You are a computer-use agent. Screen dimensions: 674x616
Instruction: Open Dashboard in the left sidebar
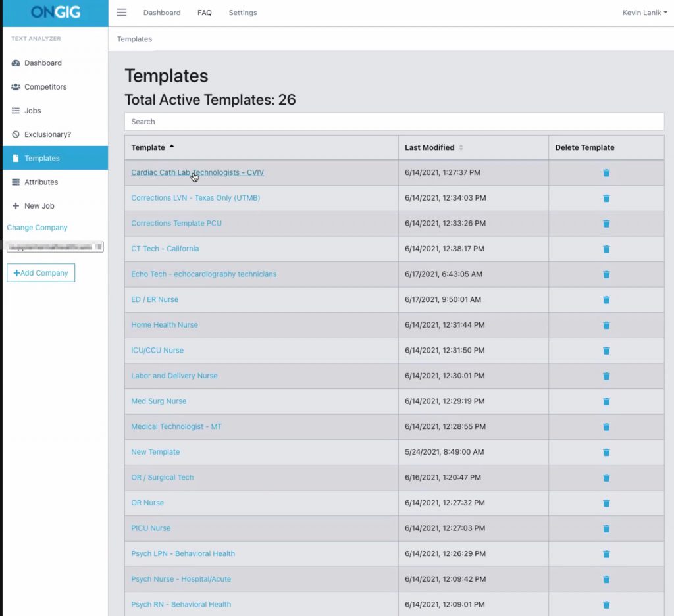click(x=55, y=63)
